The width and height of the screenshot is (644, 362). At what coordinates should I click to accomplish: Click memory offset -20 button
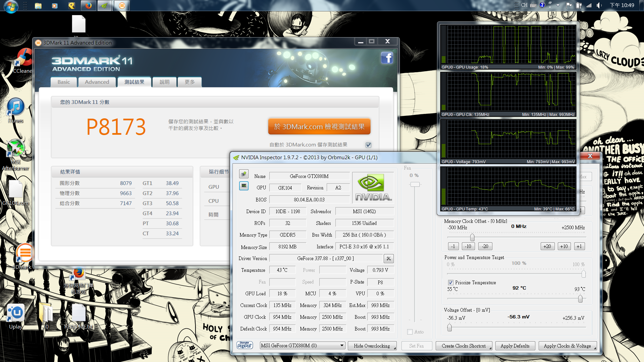coord(485,246)
